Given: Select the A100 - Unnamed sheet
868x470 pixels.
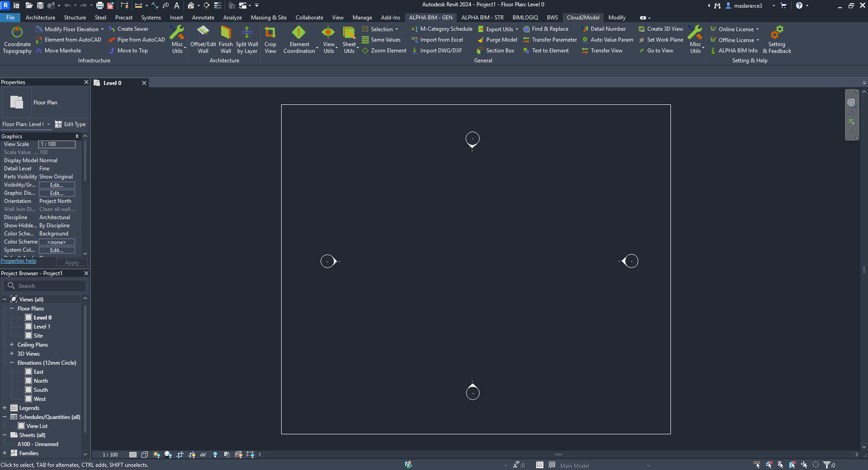Looking at the screenshot, I should tap(38, 444).
